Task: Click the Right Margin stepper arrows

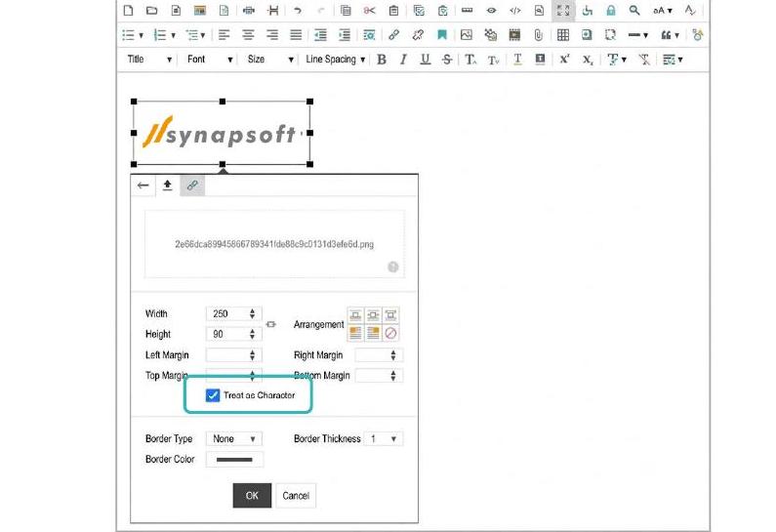Action: coord(393,355)
